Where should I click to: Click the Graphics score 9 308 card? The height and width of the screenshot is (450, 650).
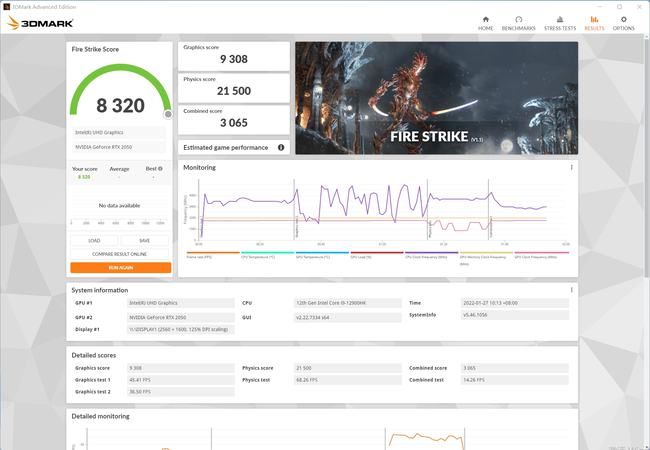(234, 56)
